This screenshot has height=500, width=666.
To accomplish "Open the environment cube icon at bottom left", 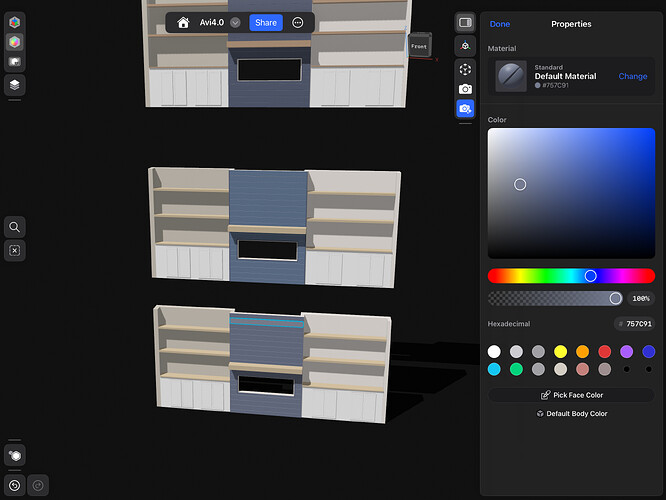I will (15, 455).
